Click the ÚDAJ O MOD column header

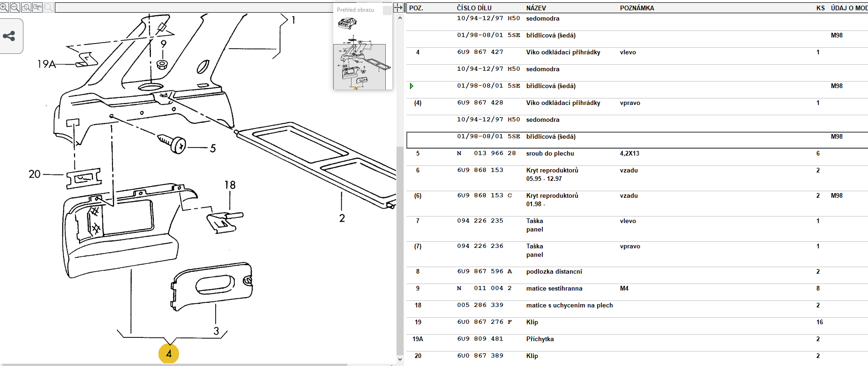(x=849, y=8)
